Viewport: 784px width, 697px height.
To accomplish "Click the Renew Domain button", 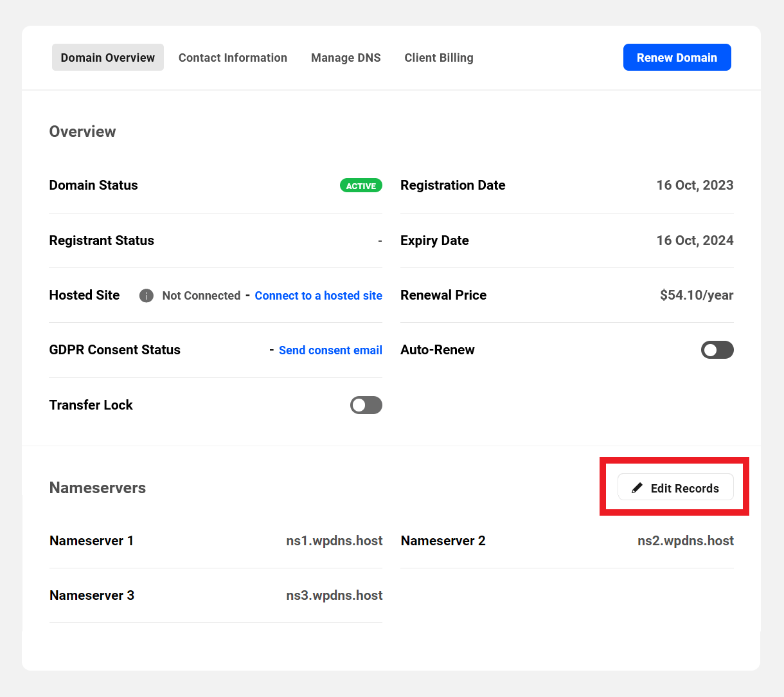I will click(x=677, y=57).
